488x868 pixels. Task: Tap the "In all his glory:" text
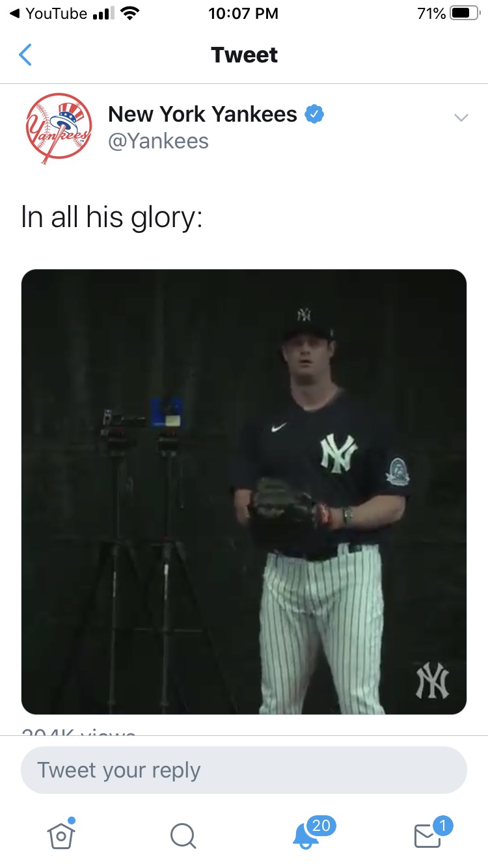(x=112, y=218)
